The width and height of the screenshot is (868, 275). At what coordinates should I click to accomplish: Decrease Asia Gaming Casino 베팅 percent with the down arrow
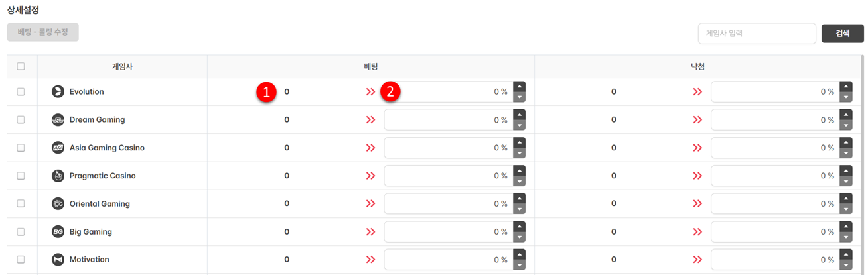point(519,153)
